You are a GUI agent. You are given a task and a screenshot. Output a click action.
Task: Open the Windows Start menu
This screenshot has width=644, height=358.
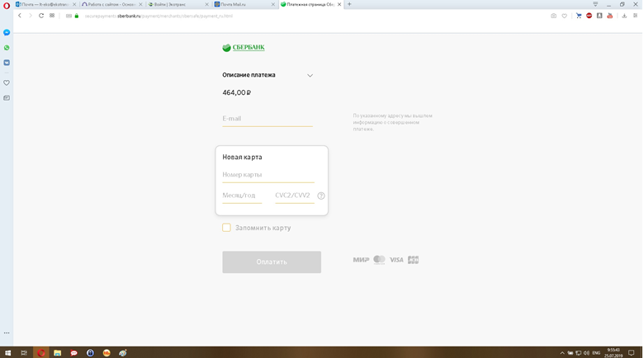click(7, 353)
